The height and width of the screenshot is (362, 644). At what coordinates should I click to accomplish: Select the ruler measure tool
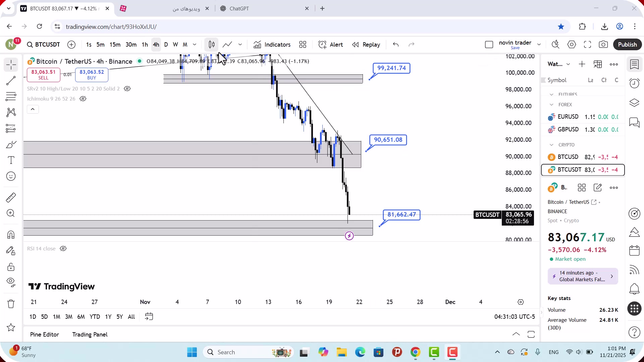(x=11, y=197)
